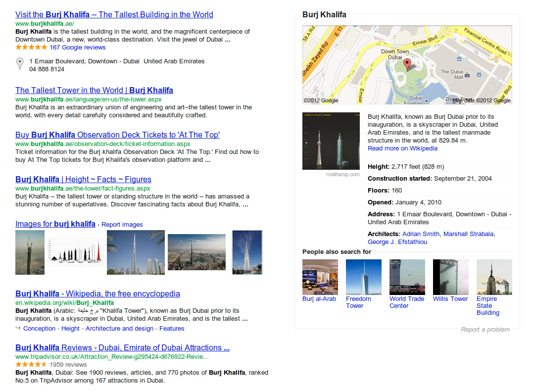
Task: Click the building height chart image result
Action: pos(76,252)
